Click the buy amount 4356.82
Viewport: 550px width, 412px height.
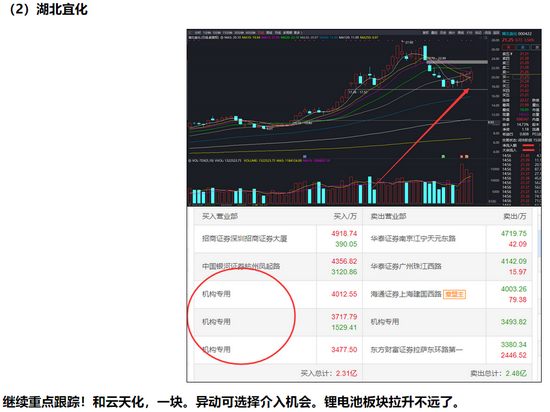point(344,261)
